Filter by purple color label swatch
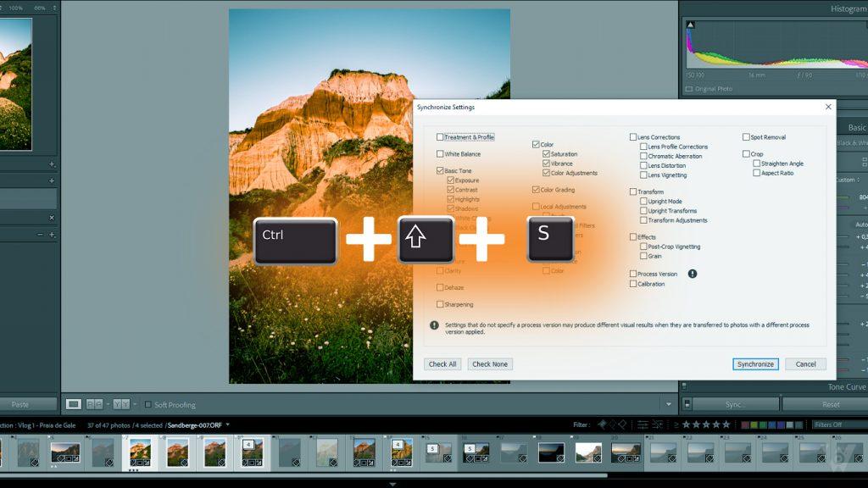Image resolution: width=868 pixels, height=488 pixels. pyautogui.click(x=781, y=424)
